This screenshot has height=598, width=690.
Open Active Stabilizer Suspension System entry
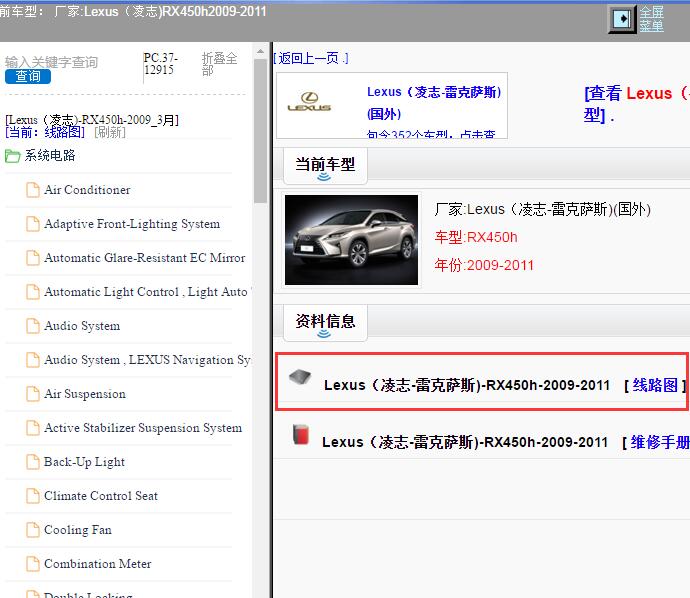(143, 428)
